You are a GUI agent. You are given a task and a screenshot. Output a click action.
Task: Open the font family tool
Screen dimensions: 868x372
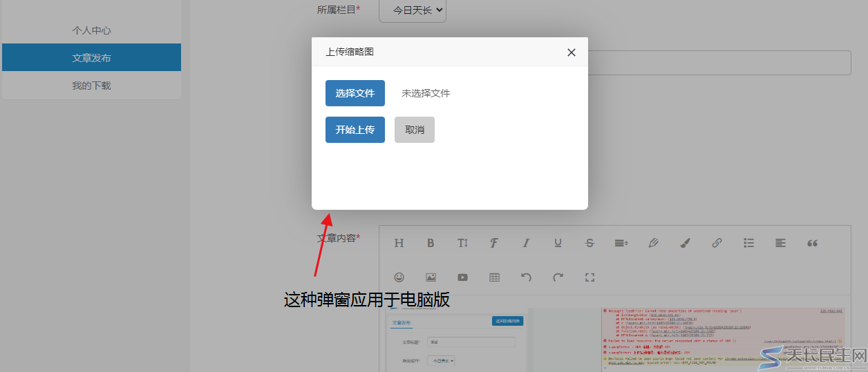tap(494, 243)
